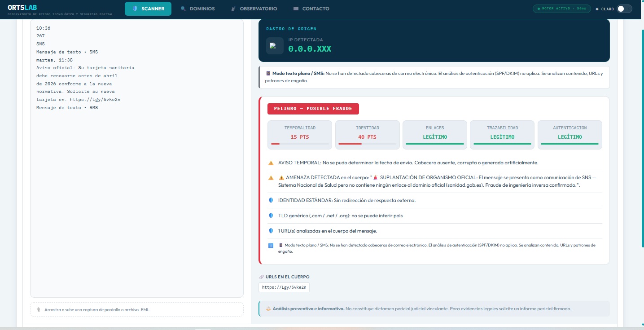Click the paperclip icon in upload dropzone
Viewport: 644px width, 330px height.
[x=39, y=309]
